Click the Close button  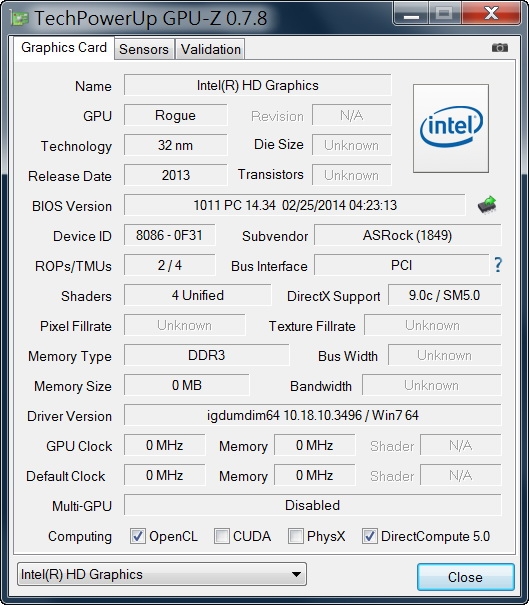click(x=465, y=577)
